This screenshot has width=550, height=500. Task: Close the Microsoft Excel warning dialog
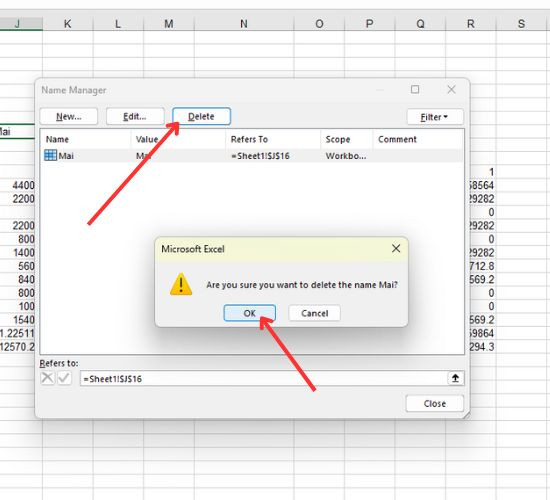[396, 248]
